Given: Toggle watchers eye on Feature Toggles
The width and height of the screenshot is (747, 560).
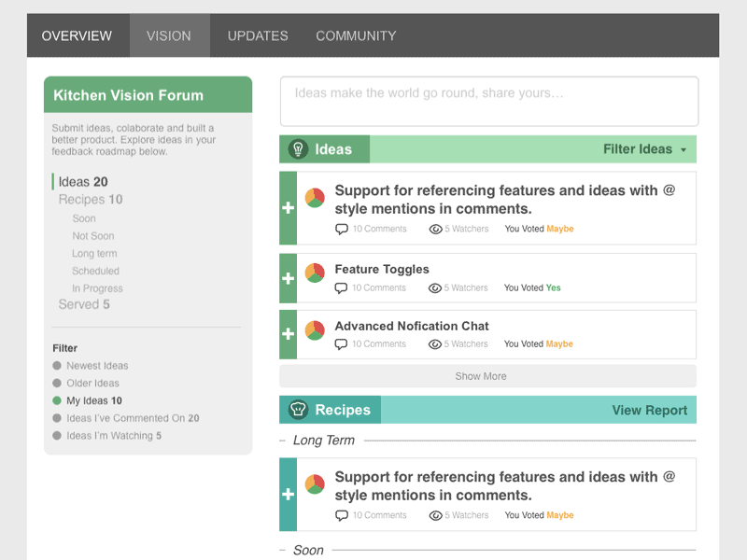Looking at the screenshot, I should point(435,288).
